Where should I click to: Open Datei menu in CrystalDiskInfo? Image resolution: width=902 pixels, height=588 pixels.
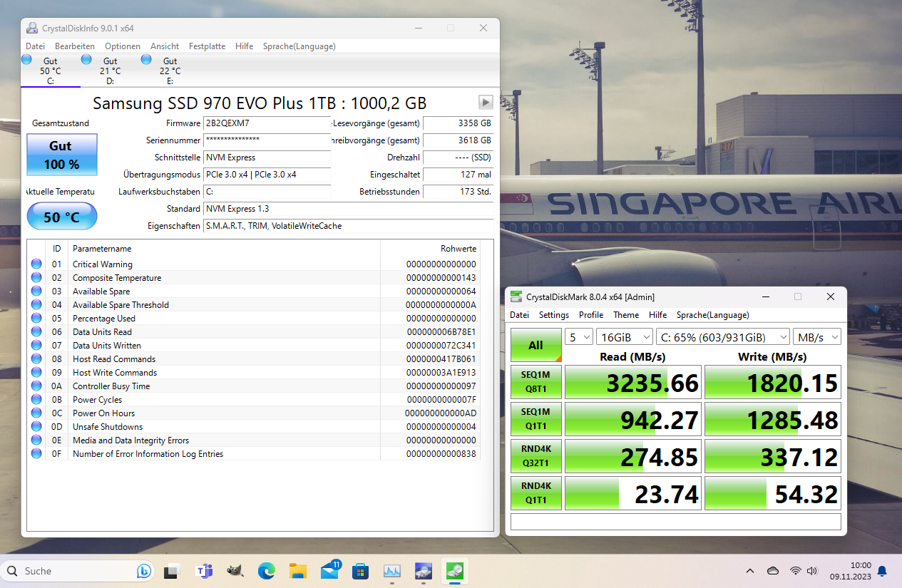tap(35, 46)
